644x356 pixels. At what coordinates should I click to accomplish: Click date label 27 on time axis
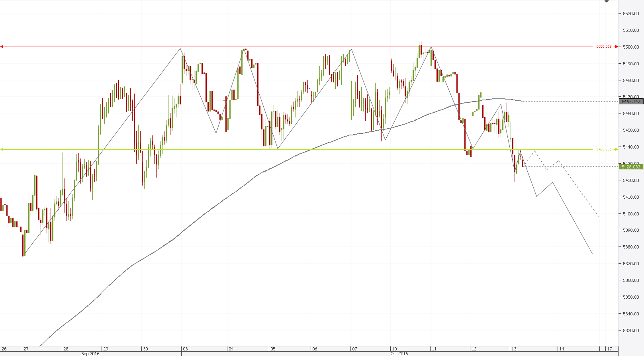coord(26,349)
